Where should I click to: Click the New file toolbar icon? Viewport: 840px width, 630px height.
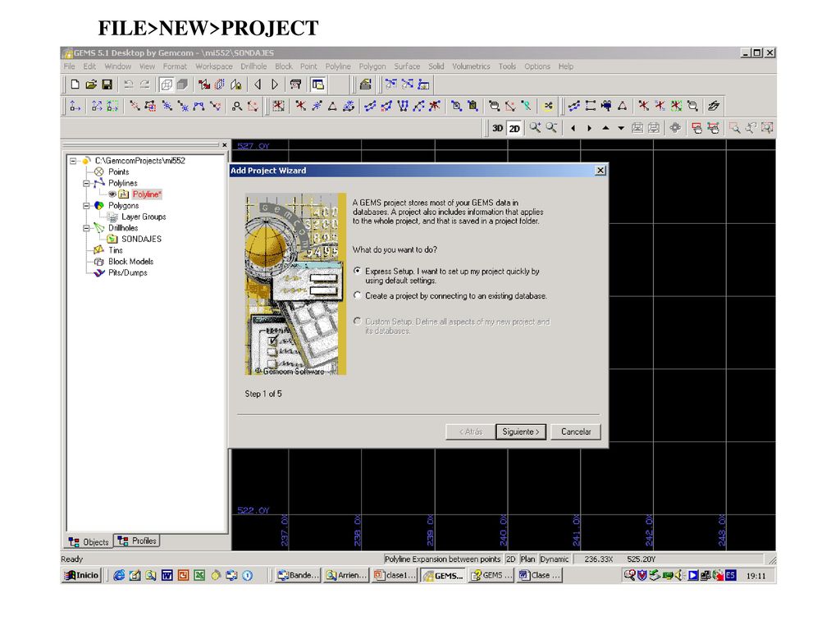click(75, 84)
